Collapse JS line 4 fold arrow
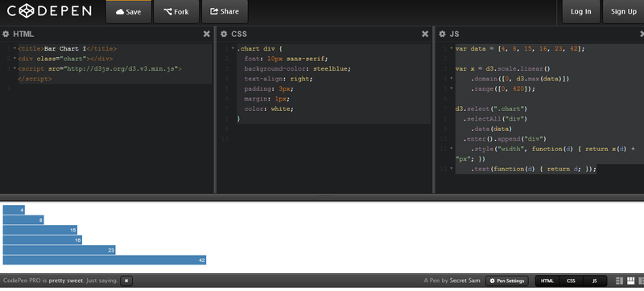This screenshot has height=291, width=644. tap(452, 79)
